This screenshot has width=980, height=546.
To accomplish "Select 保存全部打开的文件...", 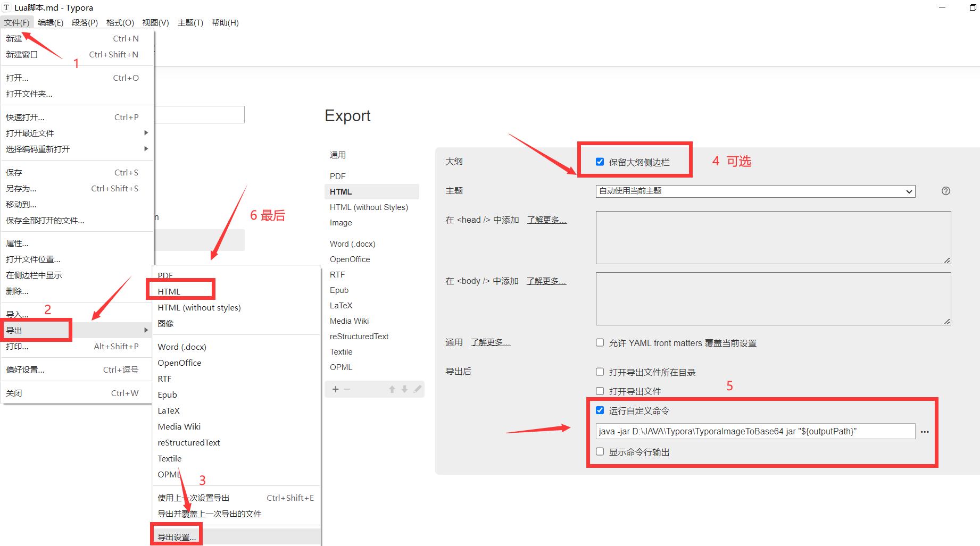I will point(78,220).
